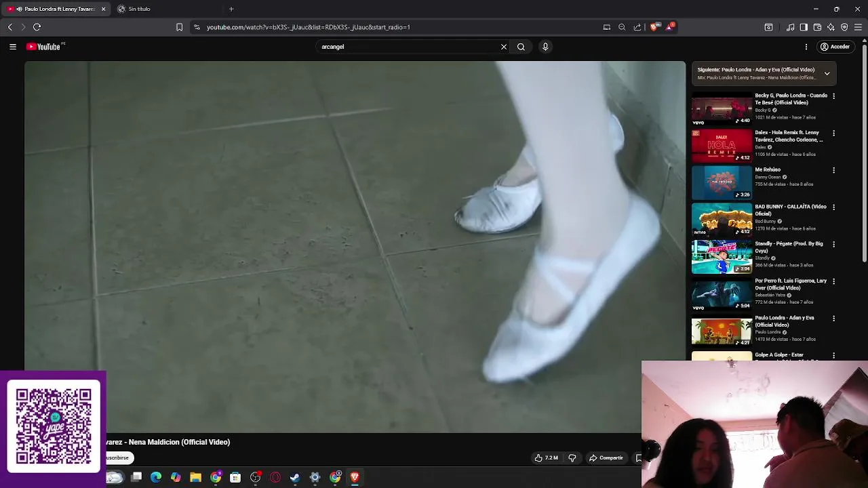Open three-dot menu for 'Standly - Pégate'
868x488 pixels.
click(x=833, y=244)
